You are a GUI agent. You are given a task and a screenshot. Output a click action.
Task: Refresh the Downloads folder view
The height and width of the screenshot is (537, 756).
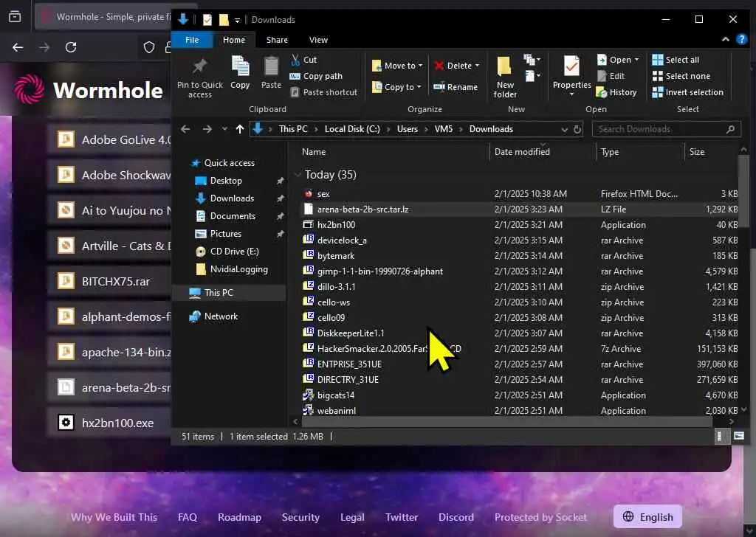577,129
